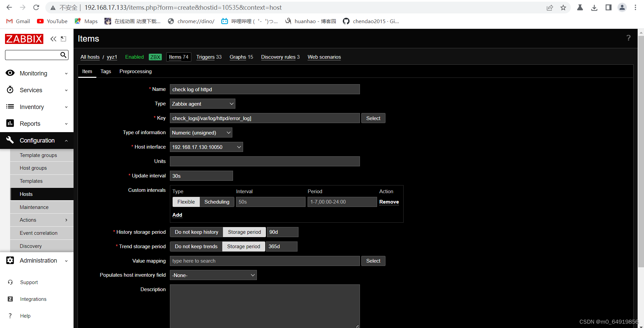Image resolution: width=644 pixels, height=328 pixels.
Task: Open the Items 74 tab
Action: coord(179,57)
